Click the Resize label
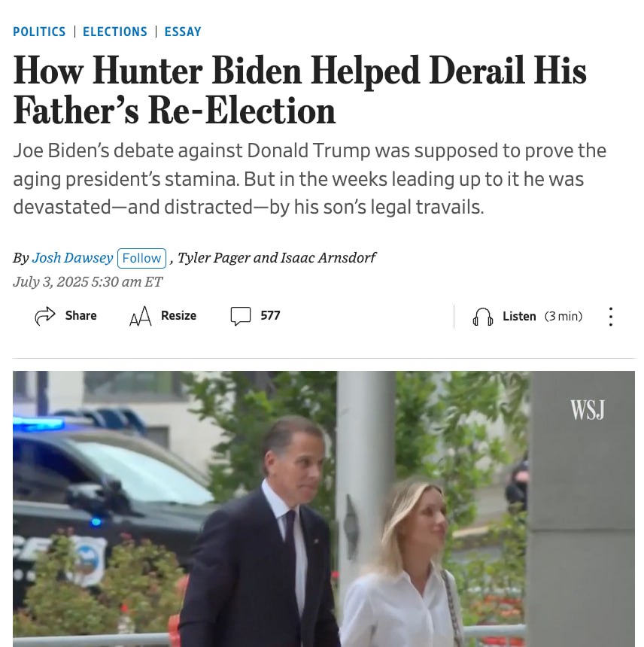 tap(178, 316)
